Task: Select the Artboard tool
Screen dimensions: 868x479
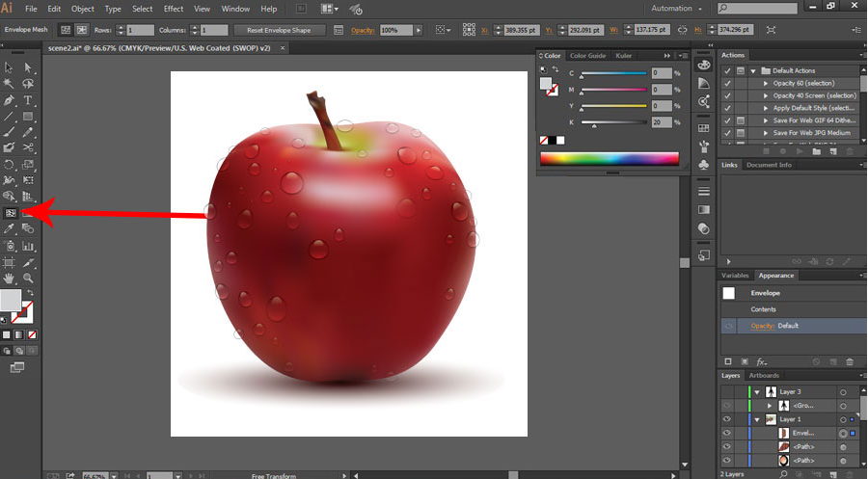Action: click(x=9, y=263)
